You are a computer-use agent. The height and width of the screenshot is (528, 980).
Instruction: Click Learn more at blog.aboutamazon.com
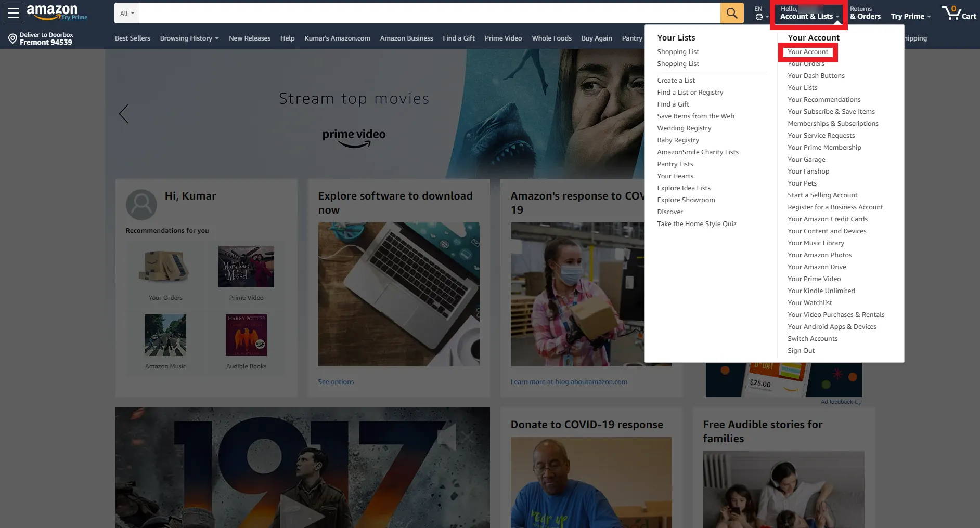[x=569, y=381]
